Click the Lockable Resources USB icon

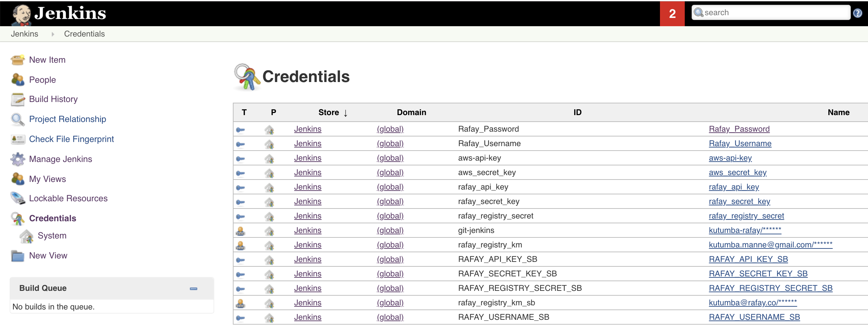tap(18, 198)
